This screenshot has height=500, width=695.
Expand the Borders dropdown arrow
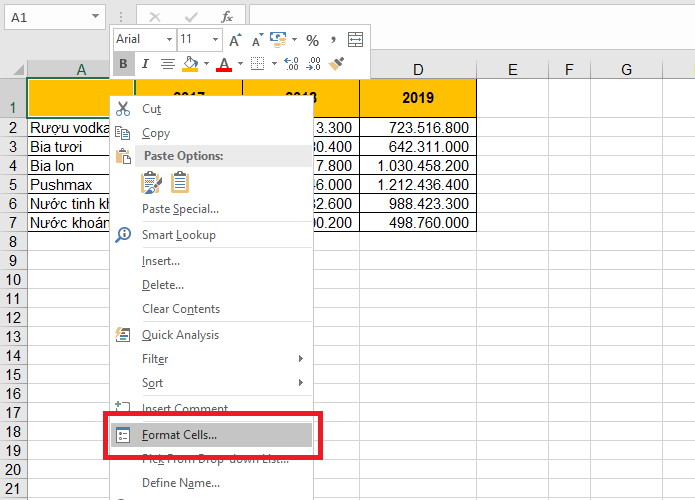click(x=273, y=64)
